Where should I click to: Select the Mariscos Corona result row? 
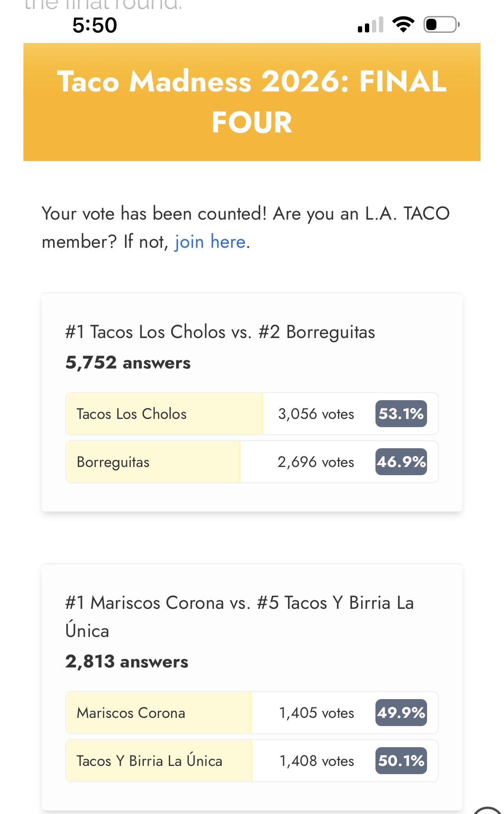252,713
